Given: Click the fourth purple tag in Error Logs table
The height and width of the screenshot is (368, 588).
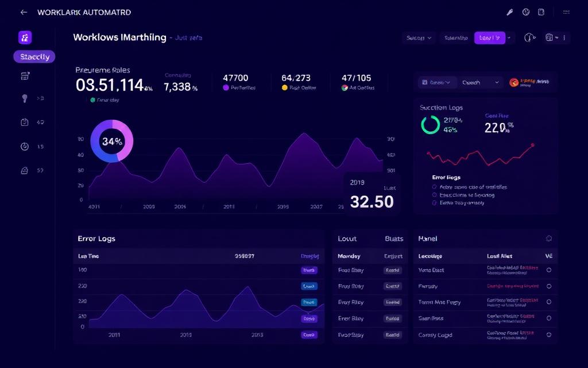Looking at the screenshot, I should coord(309,319).
